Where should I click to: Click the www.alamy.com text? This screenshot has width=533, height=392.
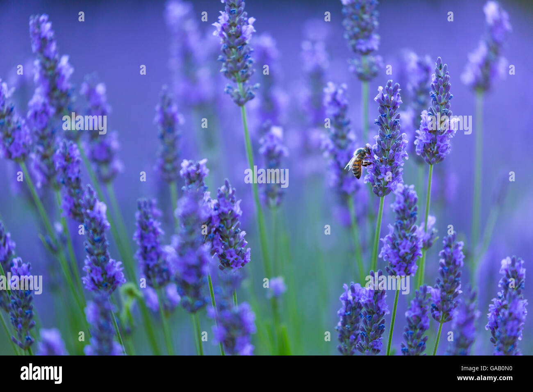point(485,378)
